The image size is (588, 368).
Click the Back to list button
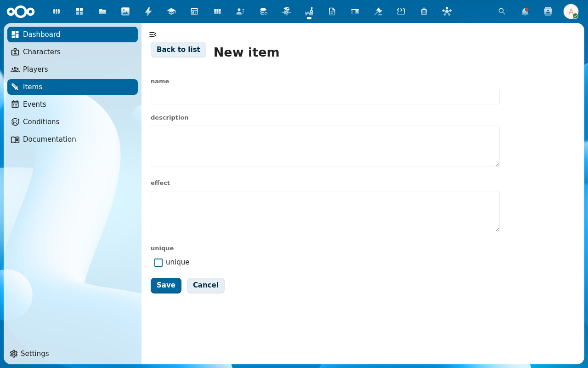tap(178, 50)
